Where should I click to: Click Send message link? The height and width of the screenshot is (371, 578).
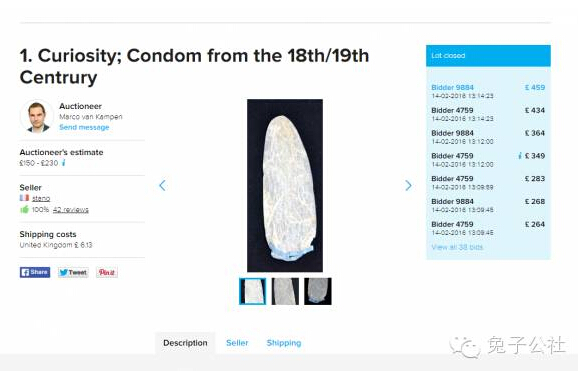click(84, 127)
